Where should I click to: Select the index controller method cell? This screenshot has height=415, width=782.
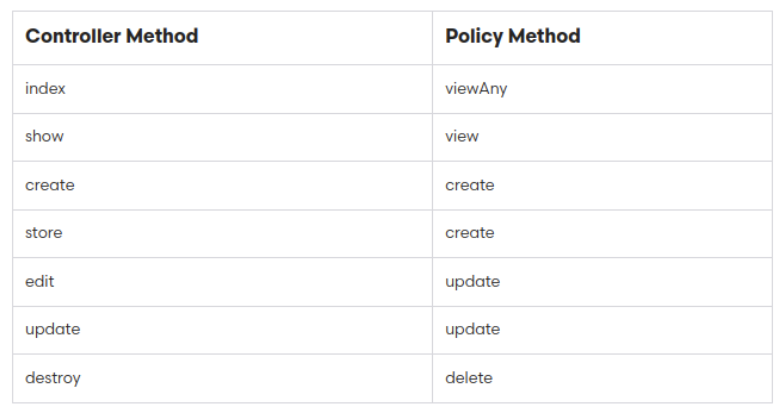(222, 89)
